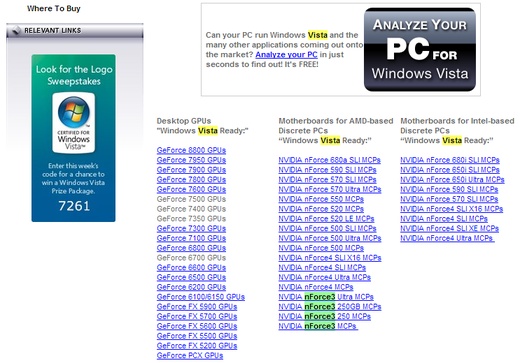Open Intel column's nForce4 SLI X16 MCPs link
520x363 pixels.
tap(452, 209)
